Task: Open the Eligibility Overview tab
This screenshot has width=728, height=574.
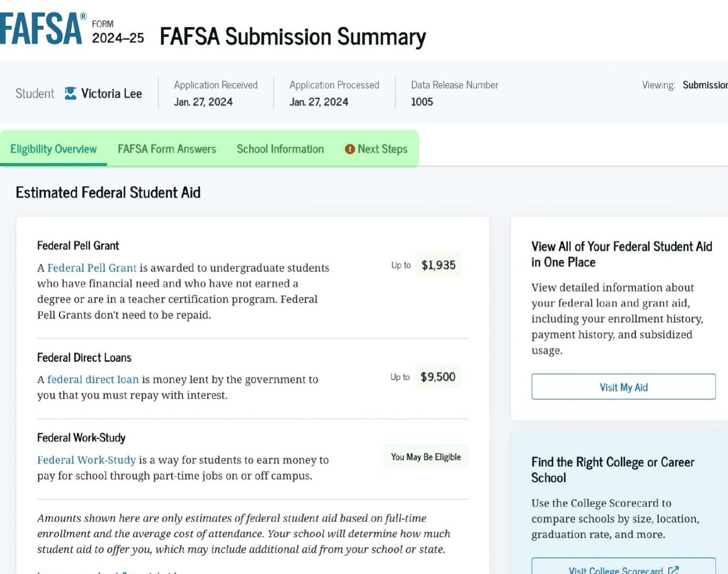Action: (x=53, y=149)
